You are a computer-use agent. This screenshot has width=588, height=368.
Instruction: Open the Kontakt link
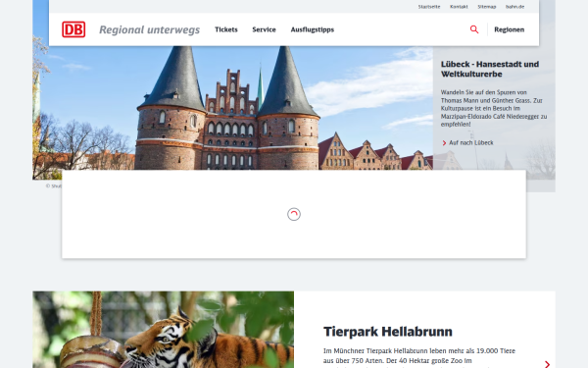459,7
